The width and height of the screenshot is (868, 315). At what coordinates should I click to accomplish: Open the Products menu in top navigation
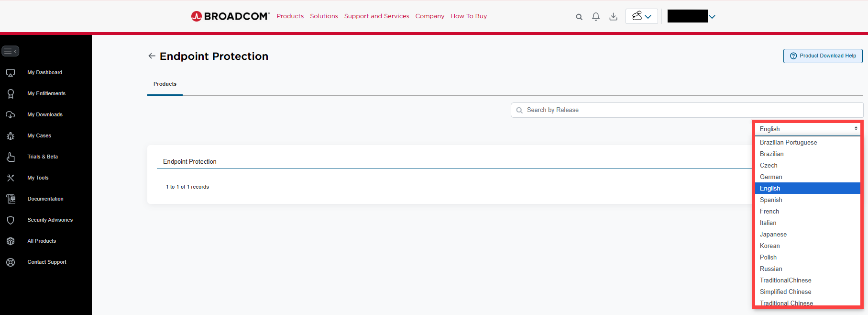pyautogui.click(x=290, y=16)
